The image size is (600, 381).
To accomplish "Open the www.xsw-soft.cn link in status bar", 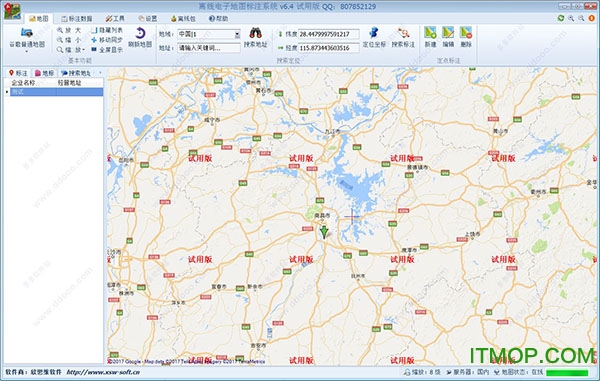I will click(103, 372).
